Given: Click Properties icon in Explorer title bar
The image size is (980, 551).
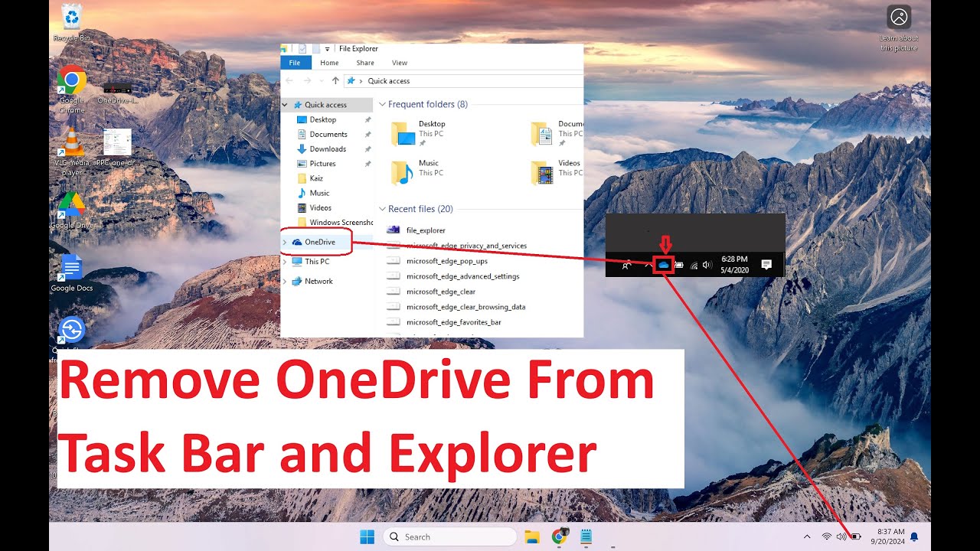Looking at the screenshot, I should [302, 49].
